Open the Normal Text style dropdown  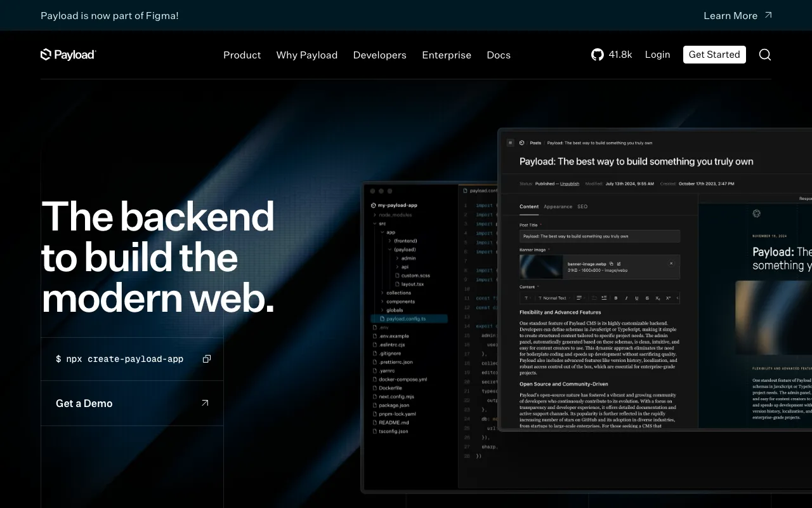click(x=555, y=298)
